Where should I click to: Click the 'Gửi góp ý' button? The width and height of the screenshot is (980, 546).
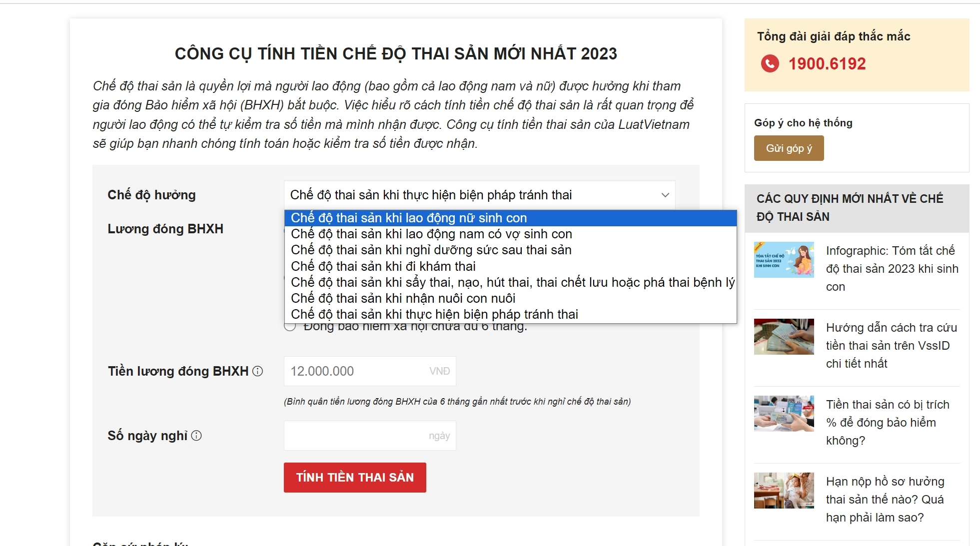pos(789,148)
